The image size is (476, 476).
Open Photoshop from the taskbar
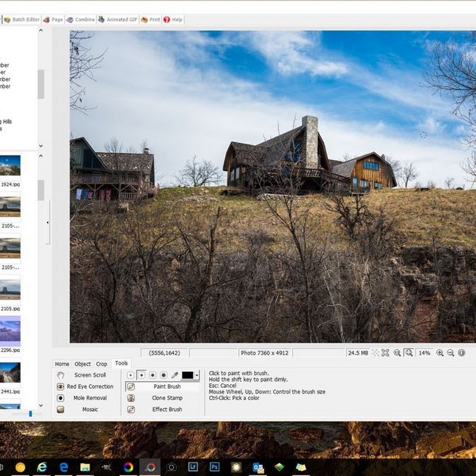click(x=215, y=467)
